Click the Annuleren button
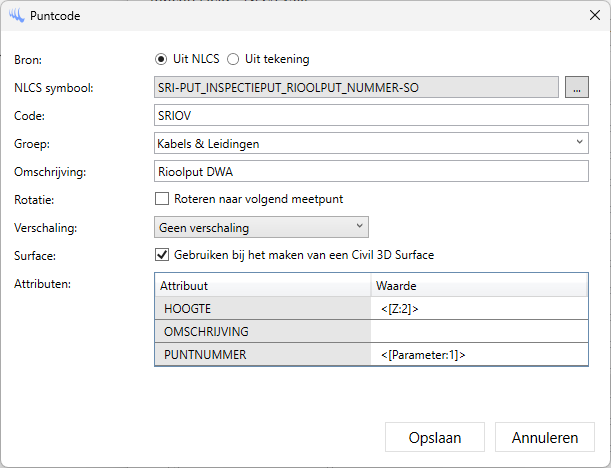Image resolution: width=611 pixels, height=468 pixels. click(x=545, y=437)
